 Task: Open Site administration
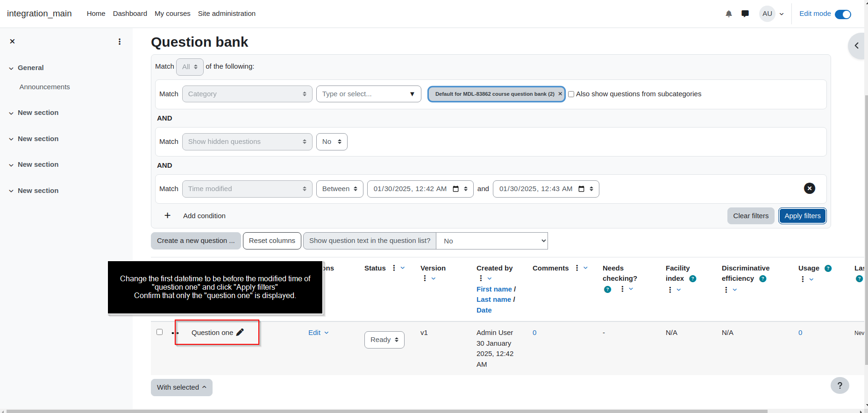point(227,14)
